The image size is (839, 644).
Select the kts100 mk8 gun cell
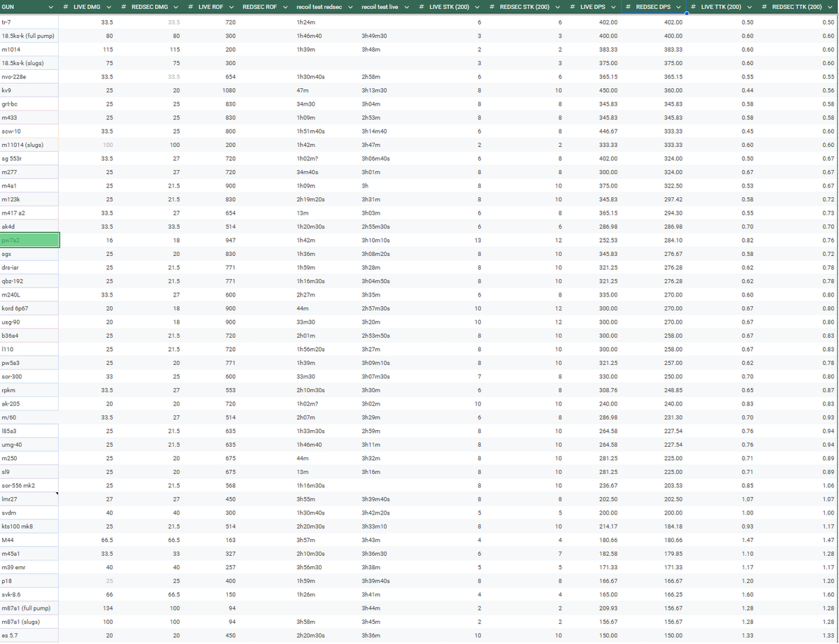pos(29,525)
